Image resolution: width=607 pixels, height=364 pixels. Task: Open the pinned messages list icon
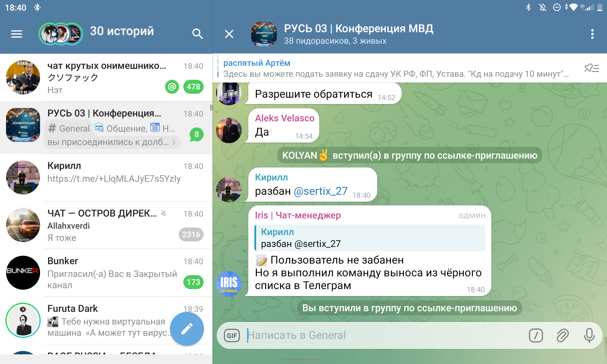tap(592, 68)
